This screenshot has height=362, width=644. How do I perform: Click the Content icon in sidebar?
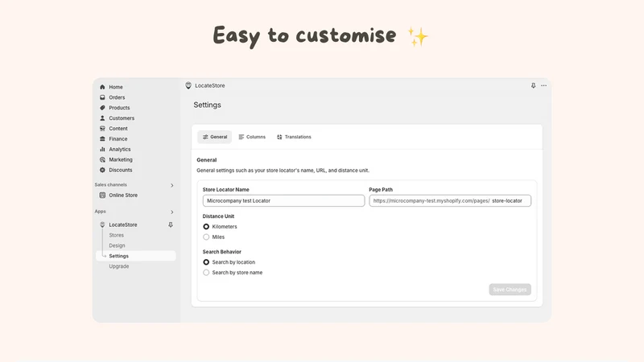102,129
